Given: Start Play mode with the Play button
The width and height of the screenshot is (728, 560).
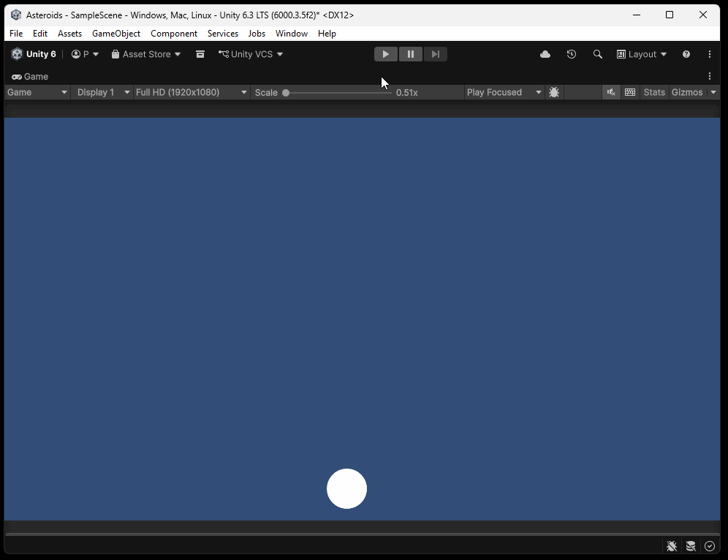Looking at the screenshot, I should pos(385,54).
